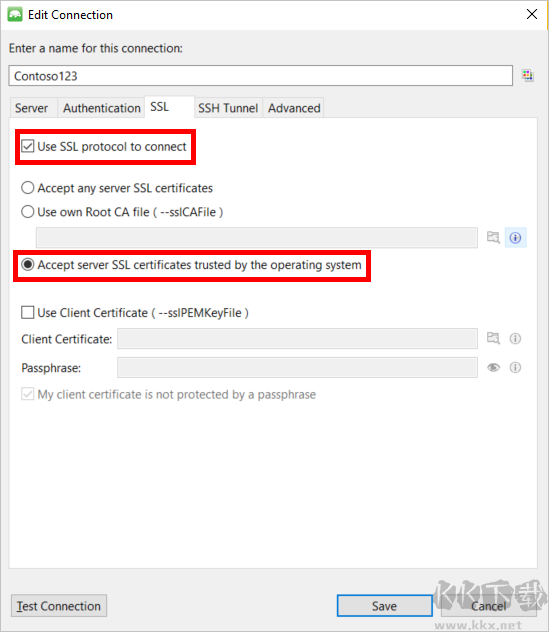Select certificates trusted by operating system option

27,265
